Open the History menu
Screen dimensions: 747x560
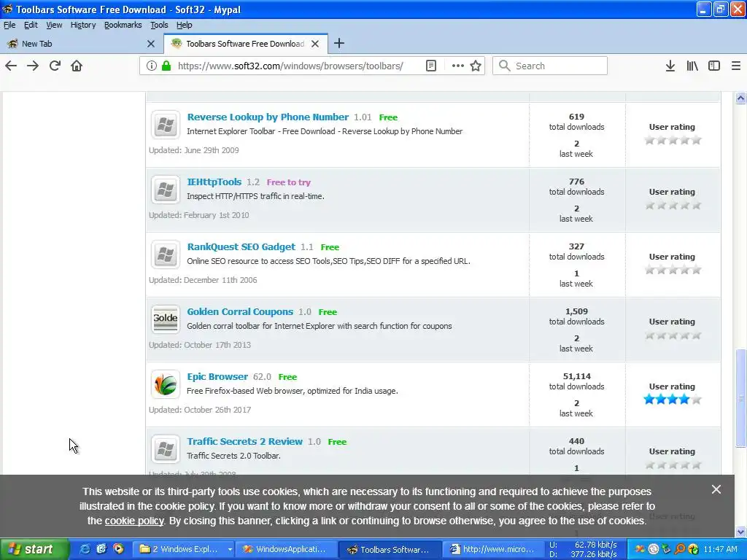click(83, 25)
